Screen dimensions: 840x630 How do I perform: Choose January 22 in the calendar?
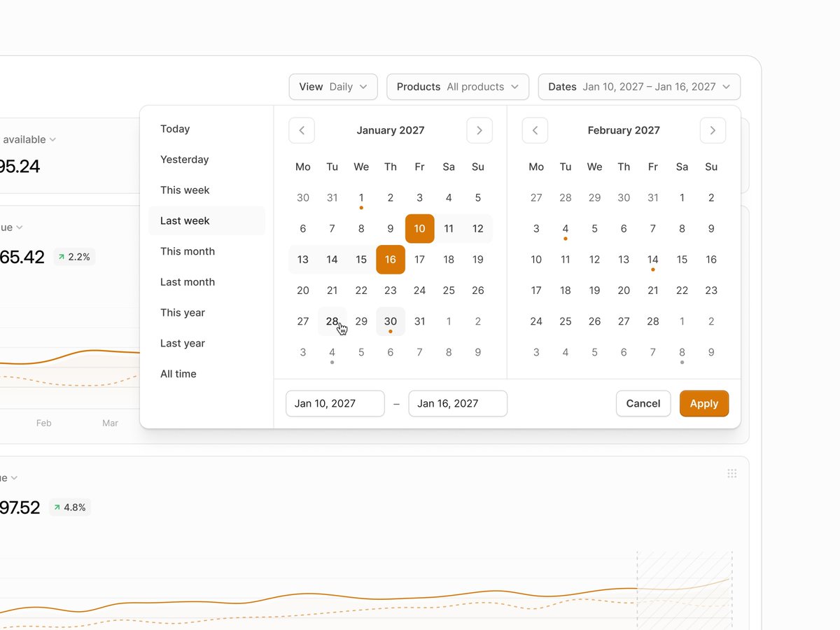361,290
